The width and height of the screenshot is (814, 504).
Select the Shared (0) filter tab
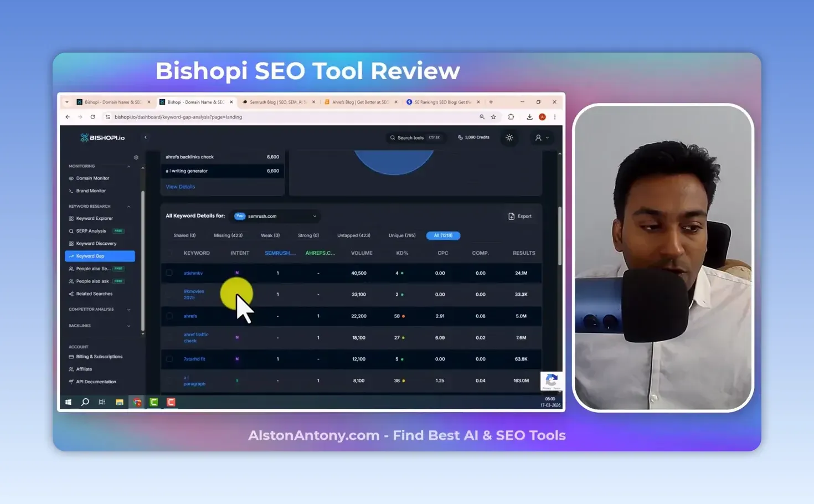click(x=184, y=235)
